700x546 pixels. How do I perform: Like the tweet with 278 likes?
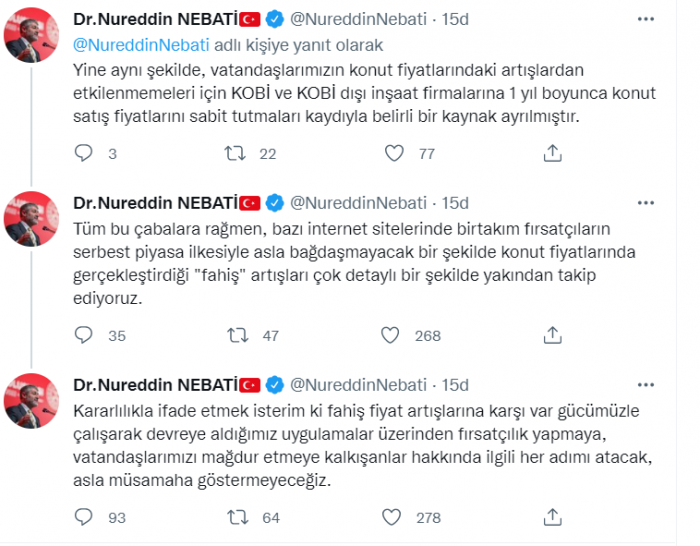tap(395, 518)
